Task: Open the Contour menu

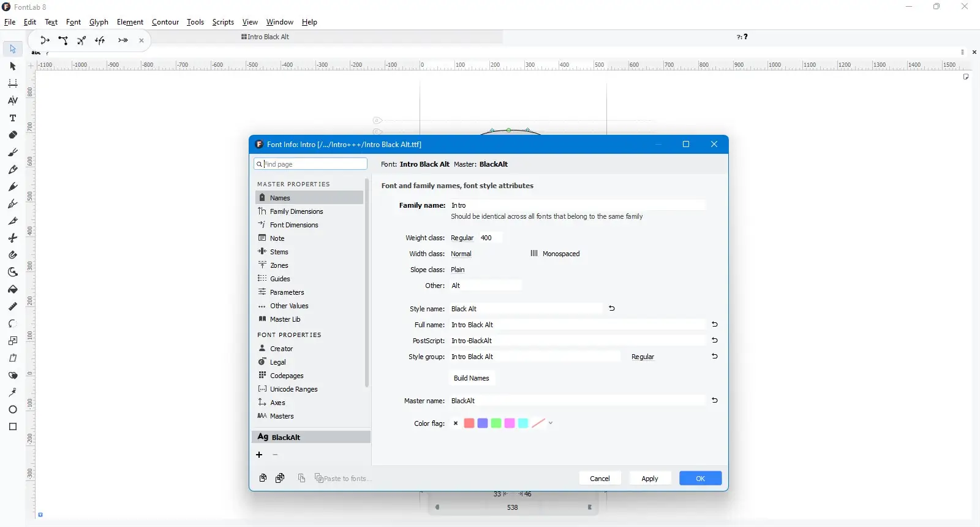Action: (165, 22)
